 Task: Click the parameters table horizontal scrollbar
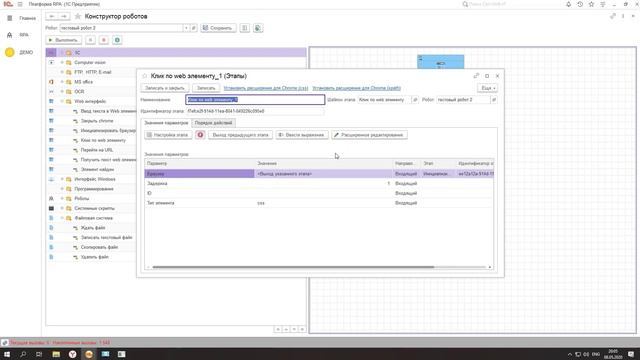point(293,267)
